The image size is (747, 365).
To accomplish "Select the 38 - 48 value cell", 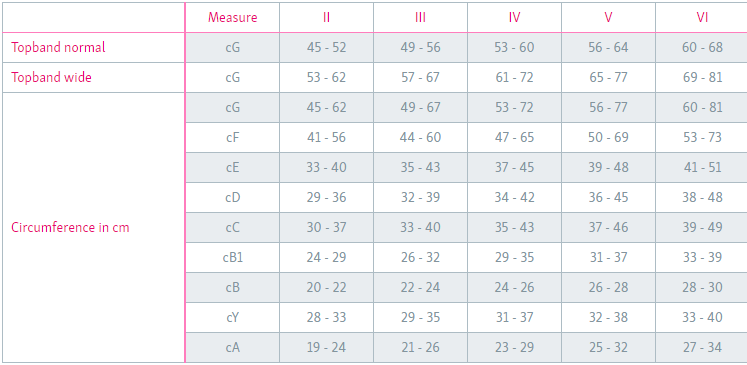I will [702, 197].
